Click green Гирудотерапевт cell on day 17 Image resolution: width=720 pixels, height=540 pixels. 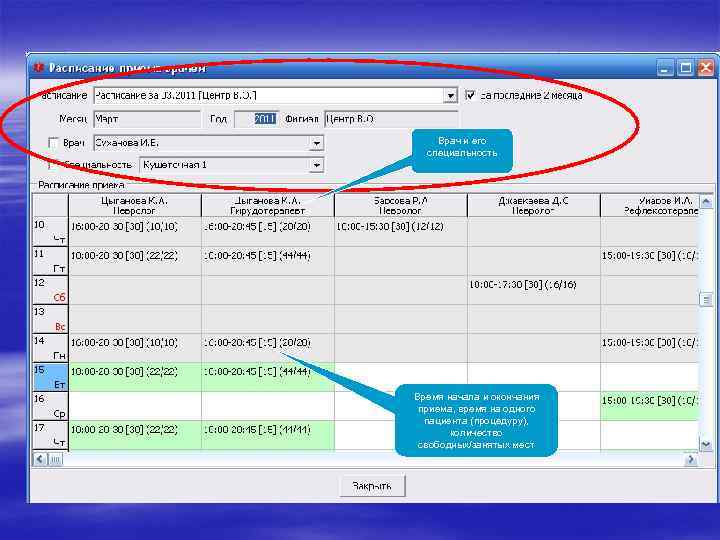tap(268, 435)
